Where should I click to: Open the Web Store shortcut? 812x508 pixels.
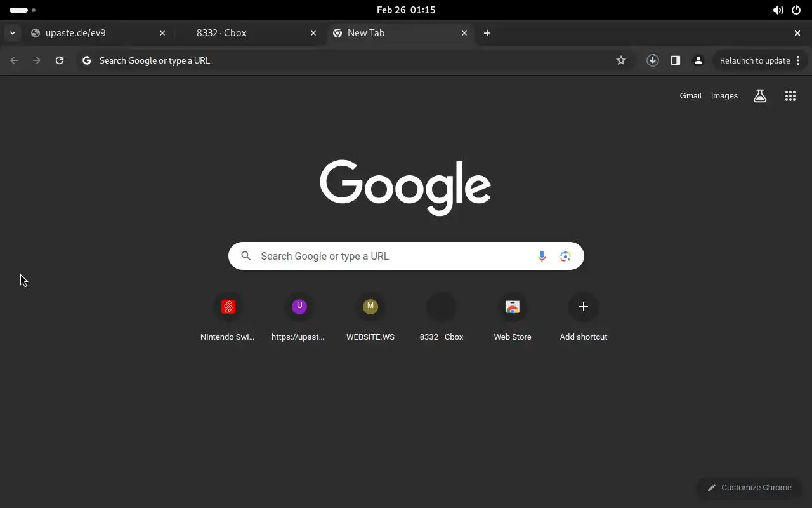point(513,317)
